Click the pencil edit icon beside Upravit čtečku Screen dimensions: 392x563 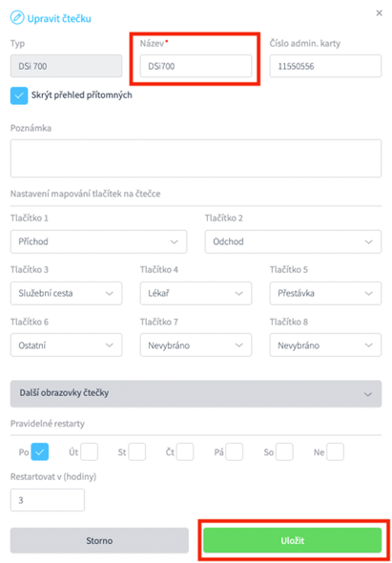(x=17, y=17)
